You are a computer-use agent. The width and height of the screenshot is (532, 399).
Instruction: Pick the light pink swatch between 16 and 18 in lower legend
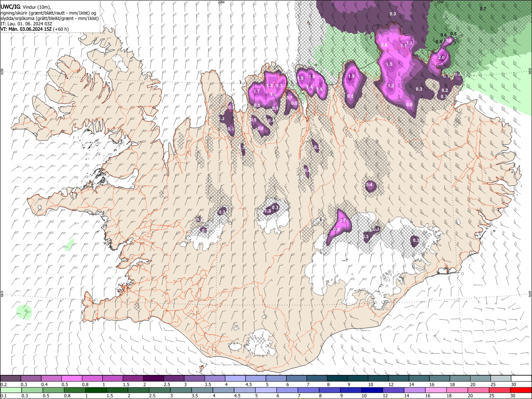click(436, 390)
